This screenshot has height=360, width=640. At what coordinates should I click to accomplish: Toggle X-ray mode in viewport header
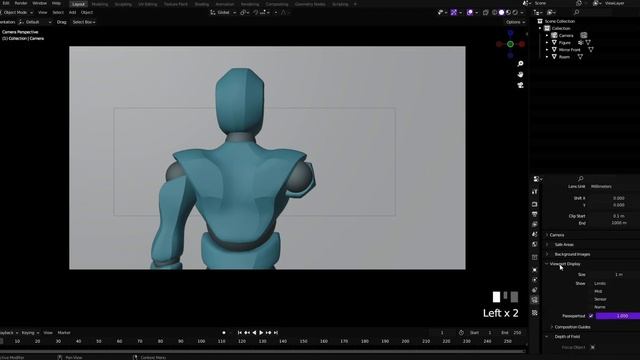coord(486,13)
